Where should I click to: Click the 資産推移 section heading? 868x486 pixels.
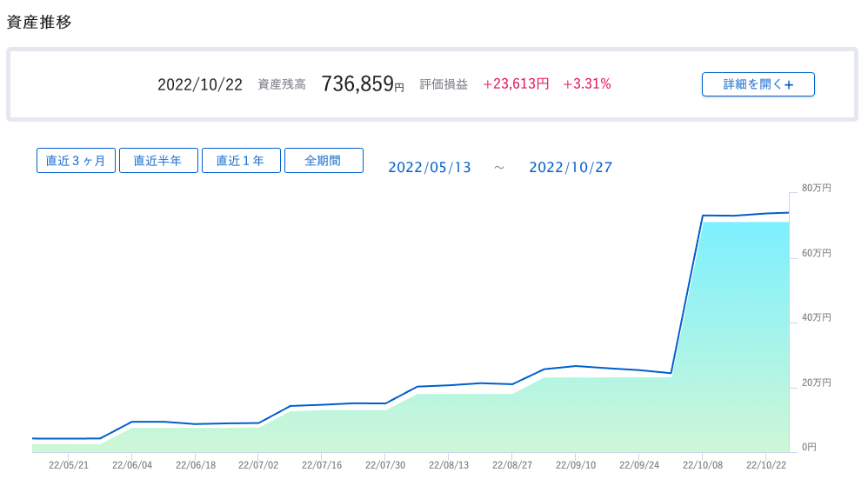click(x=39, y=23)
